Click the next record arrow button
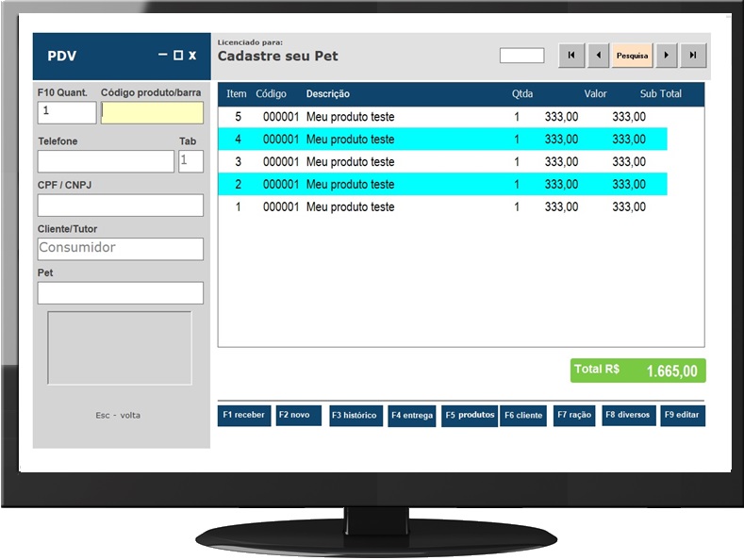 [x=667, y=56]
